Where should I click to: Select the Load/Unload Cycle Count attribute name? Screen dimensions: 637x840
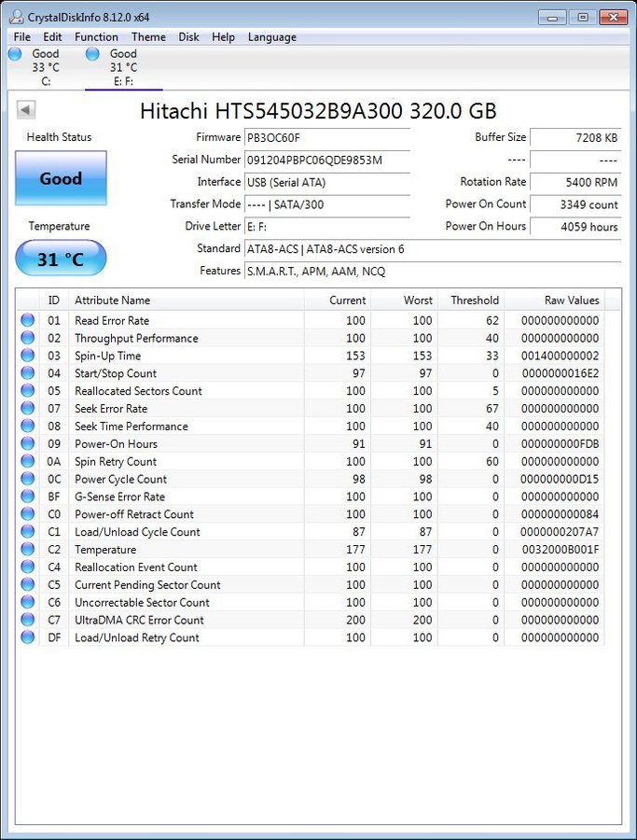pyautogui.click(x=137, y=532)
